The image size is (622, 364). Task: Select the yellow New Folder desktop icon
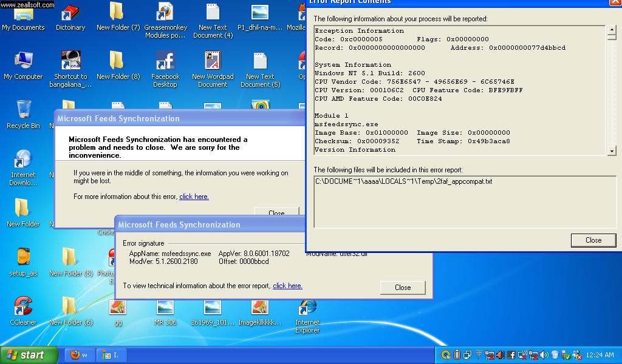pos(24,213)
